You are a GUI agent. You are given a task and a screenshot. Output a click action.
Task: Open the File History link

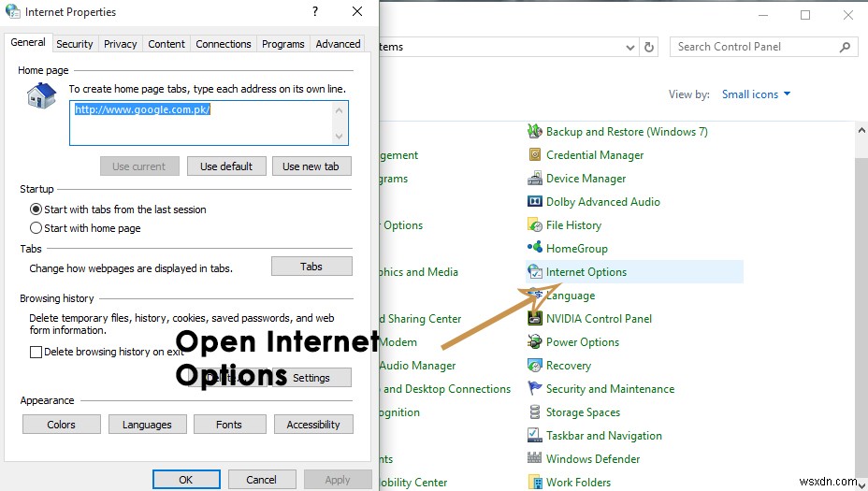[573, 225]
